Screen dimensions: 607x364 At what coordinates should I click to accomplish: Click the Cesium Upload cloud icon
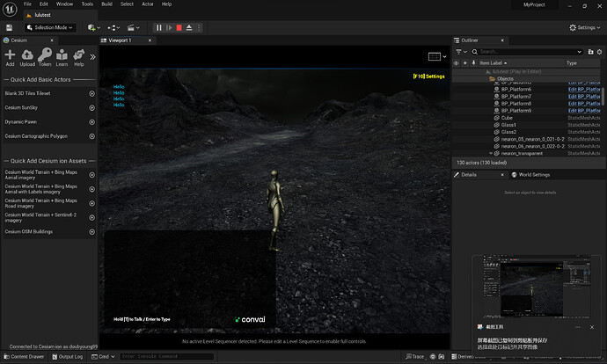tap(27, 58)
